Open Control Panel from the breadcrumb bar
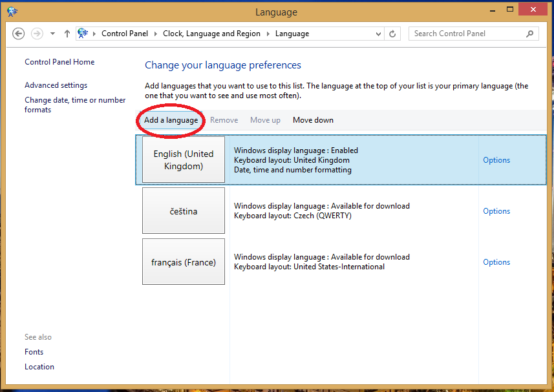Viewport: 554px width, 392px height. pos(125,33)
